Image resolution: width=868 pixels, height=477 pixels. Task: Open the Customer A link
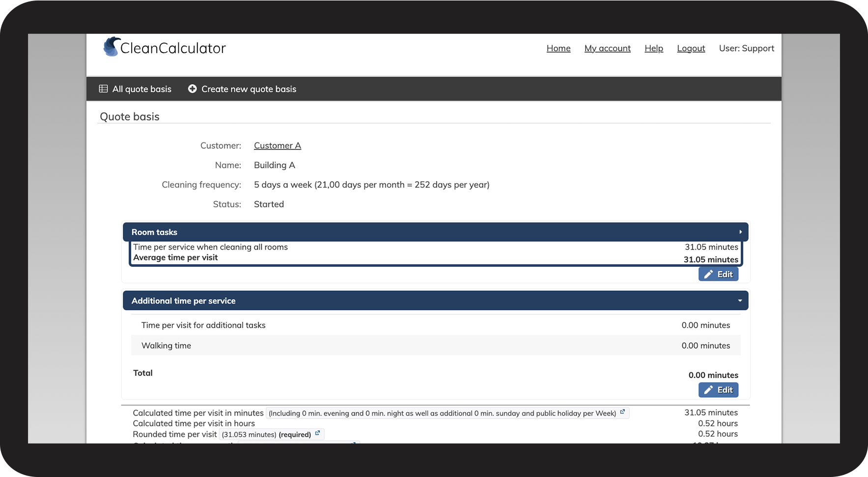click(x=277, y=145)
